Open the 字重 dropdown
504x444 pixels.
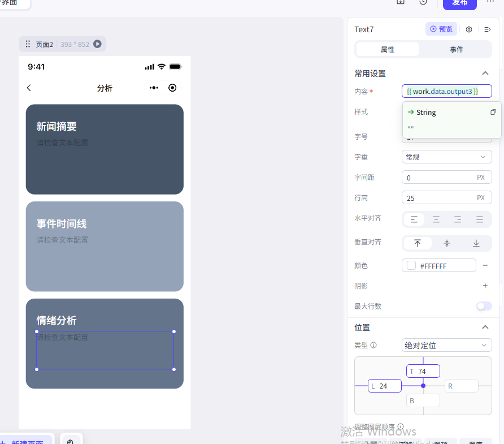pos(446,157)
